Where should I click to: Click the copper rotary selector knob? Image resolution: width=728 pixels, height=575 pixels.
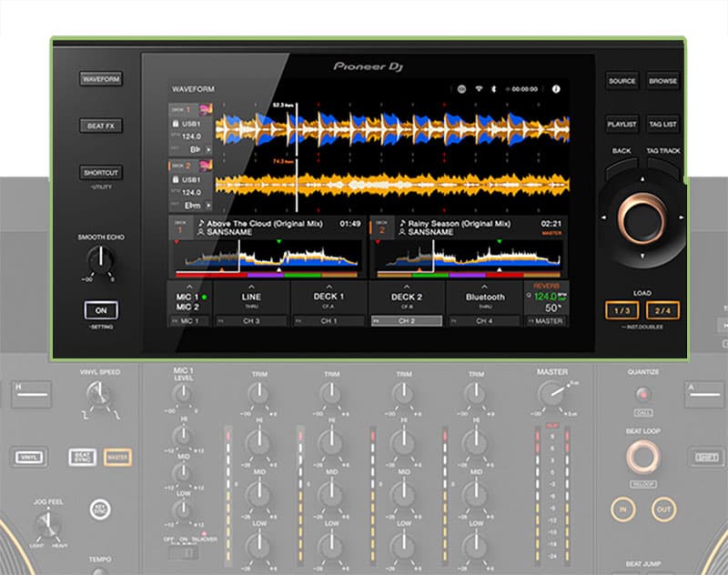pyautogui.click(x=642, y=218)
